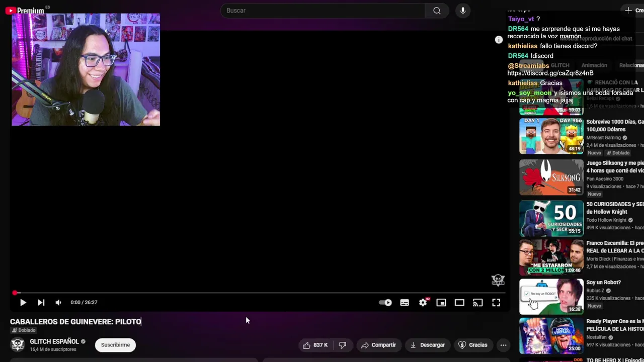
Task: Open Soy un Robot? video title
Action: [603, 283]
